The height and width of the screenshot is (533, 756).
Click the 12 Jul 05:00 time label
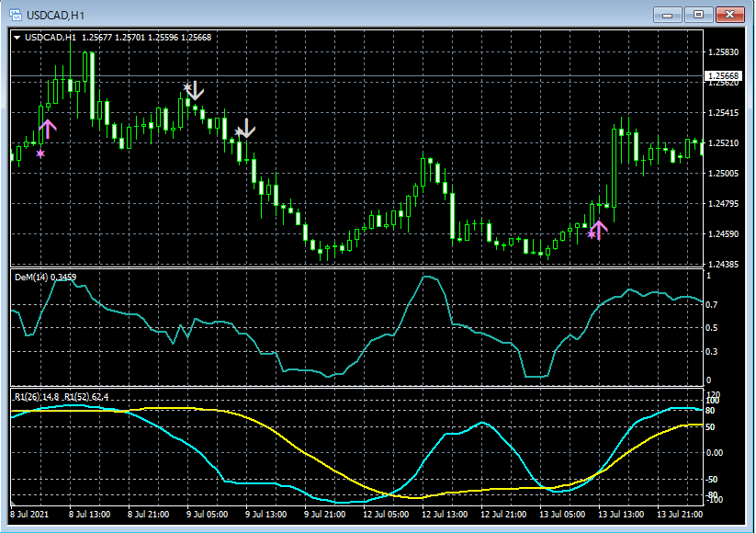click(x=386, y=515)
